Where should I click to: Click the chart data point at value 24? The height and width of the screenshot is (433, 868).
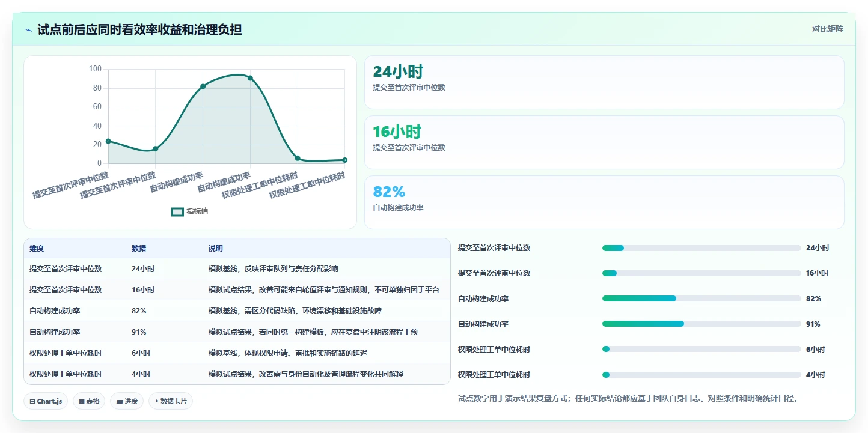tap(108, 141)
